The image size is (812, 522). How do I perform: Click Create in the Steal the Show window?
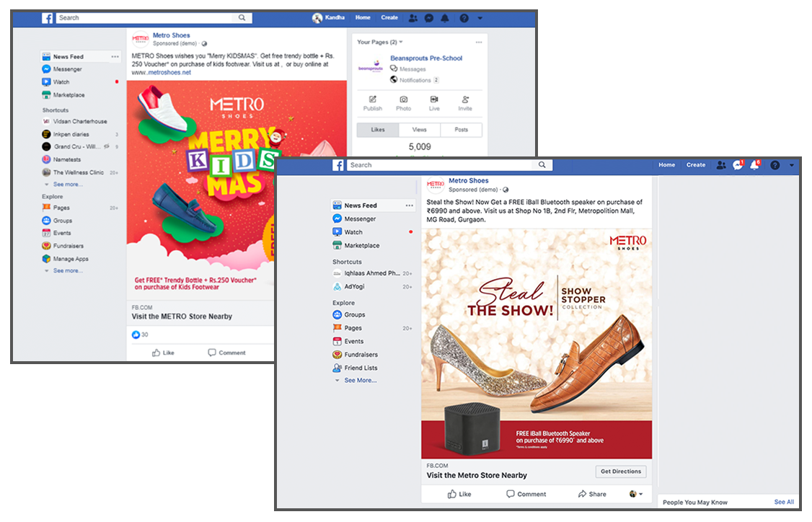click(x=696, y=165)
